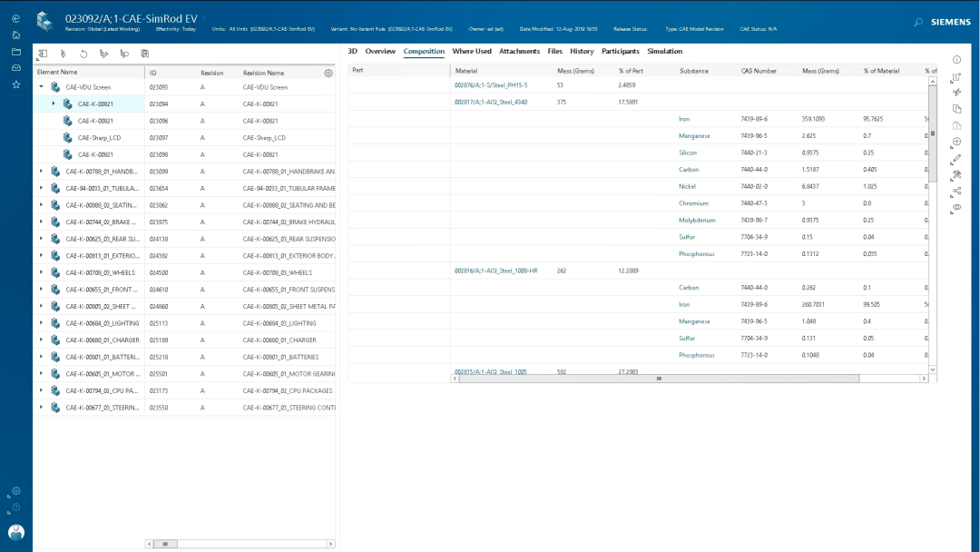Open the user profile avatar
Screen dimensions: 980x552
16,532
